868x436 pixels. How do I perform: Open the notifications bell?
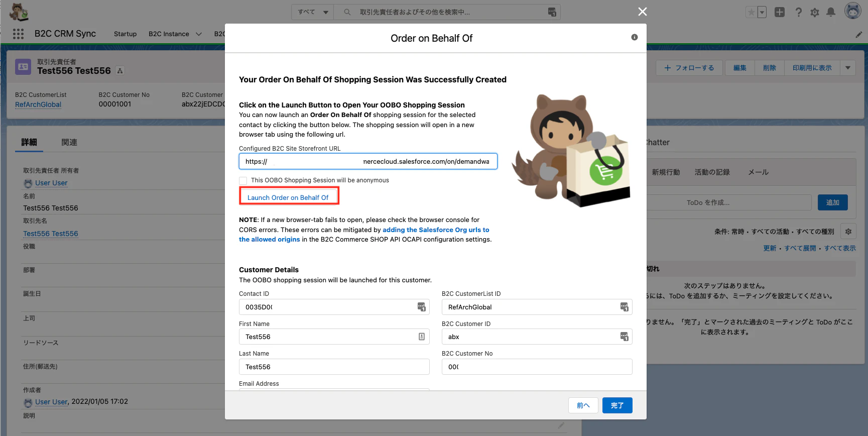pyautogui.click(x=831, y=12)
